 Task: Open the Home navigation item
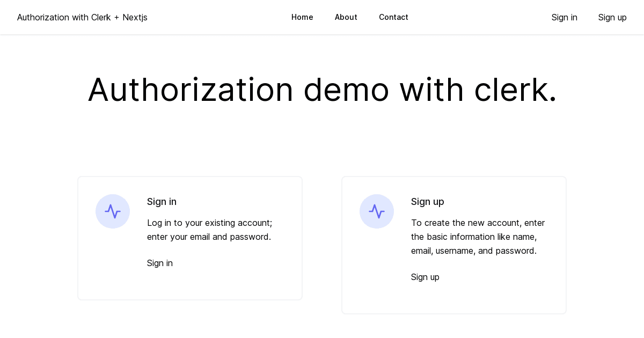[302, 17]
